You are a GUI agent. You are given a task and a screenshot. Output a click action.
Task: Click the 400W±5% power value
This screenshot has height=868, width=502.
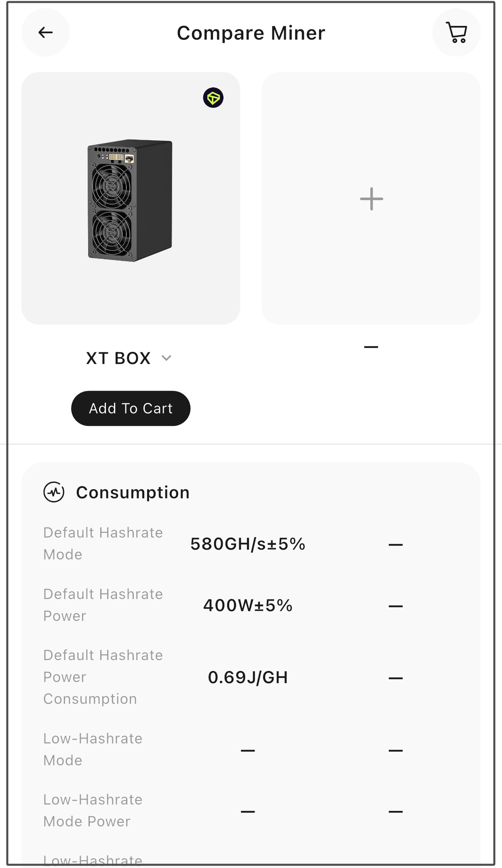(247, 605)
